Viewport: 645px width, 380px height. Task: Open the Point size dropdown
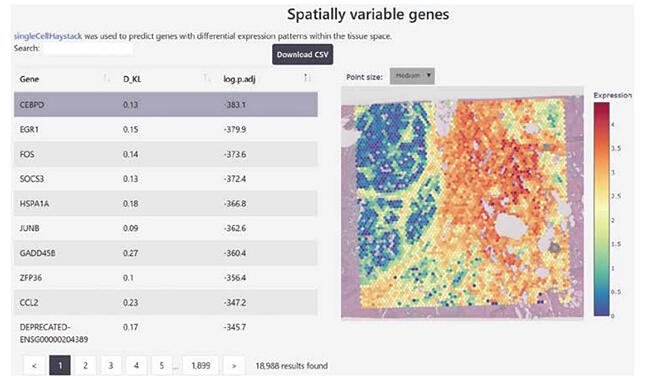click(412, 76)
